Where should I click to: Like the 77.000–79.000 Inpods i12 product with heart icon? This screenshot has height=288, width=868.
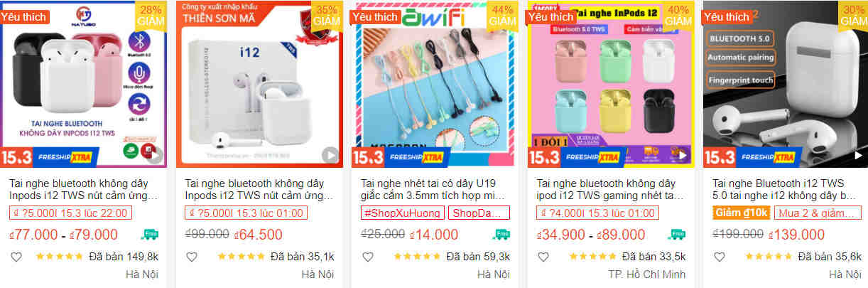(x=16, y=257)
